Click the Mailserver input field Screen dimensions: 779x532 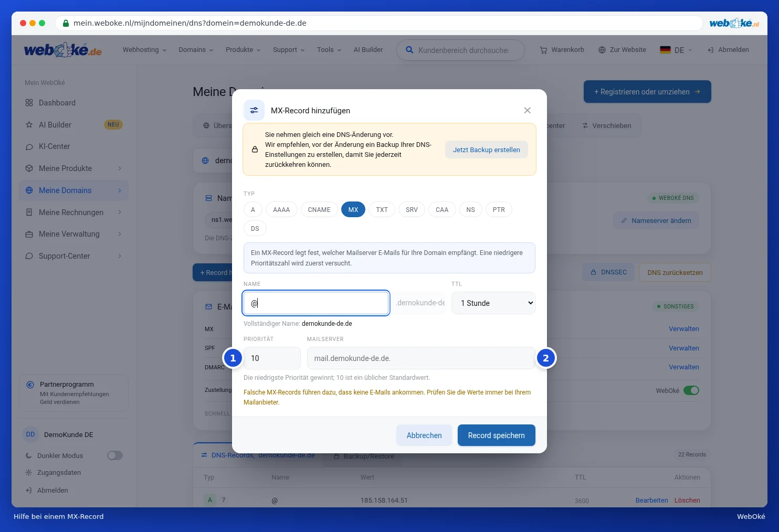coord(421,358)
